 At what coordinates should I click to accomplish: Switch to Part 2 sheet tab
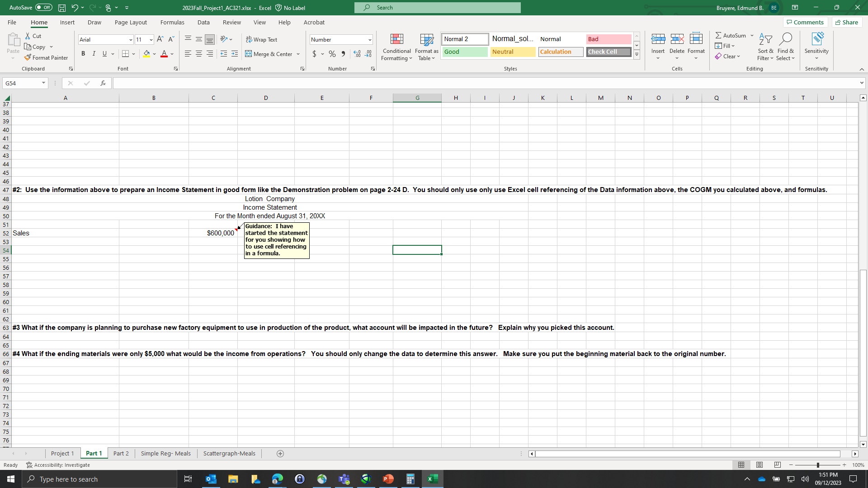pyautogui.click(x=121, y=453)
